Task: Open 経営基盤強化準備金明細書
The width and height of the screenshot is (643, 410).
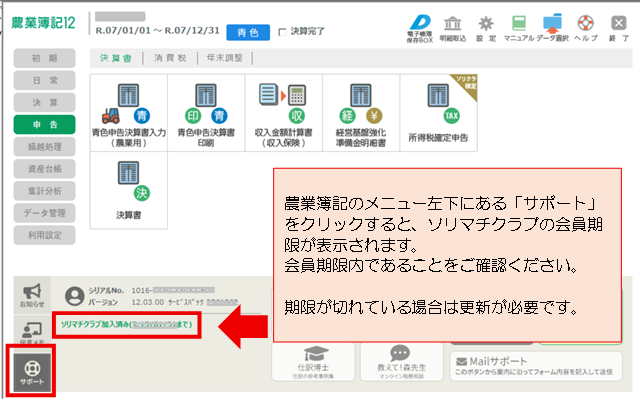Action: [x=361, y=113]
